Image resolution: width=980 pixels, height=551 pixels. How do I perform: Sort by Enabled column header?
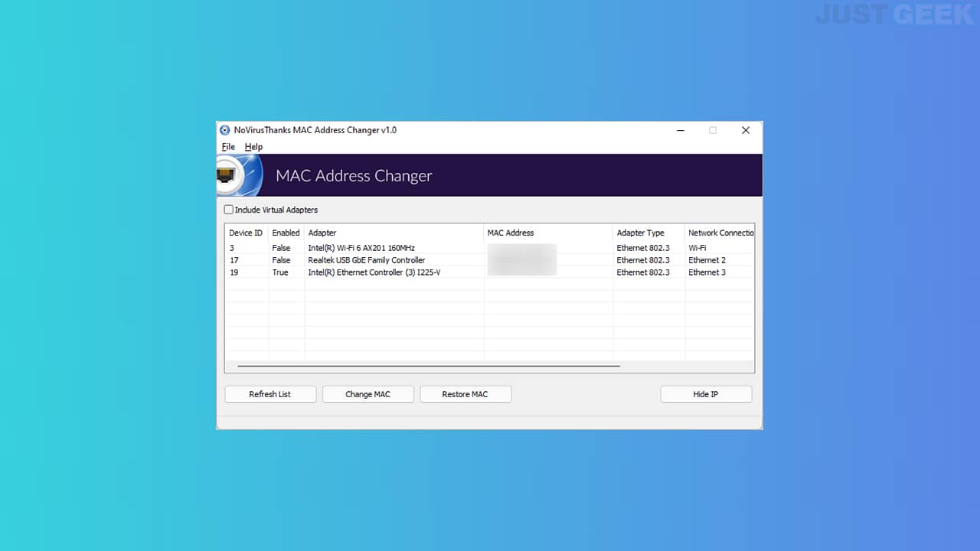286,233
